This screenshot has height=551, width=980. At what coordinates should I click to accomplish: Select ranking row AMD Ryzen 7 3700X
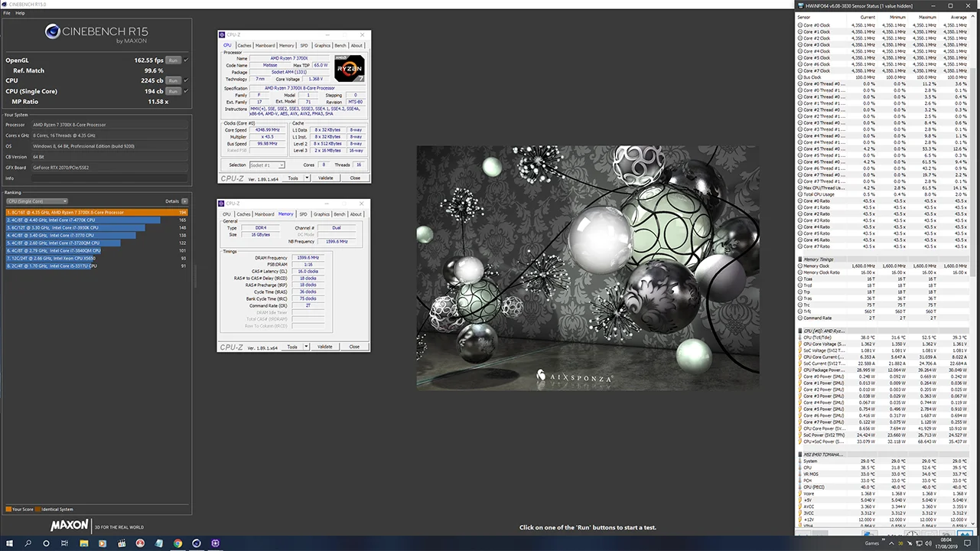click(x=96, y=212)
